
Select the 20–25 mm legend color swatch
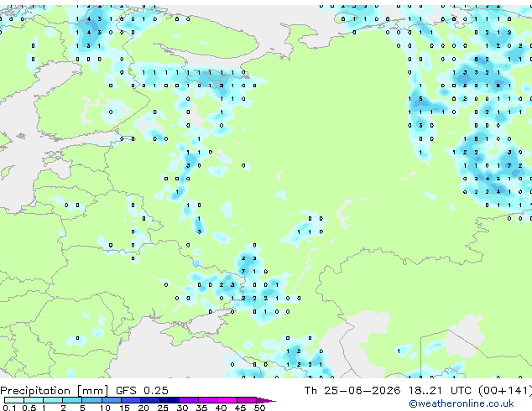(x=149, y=400)
